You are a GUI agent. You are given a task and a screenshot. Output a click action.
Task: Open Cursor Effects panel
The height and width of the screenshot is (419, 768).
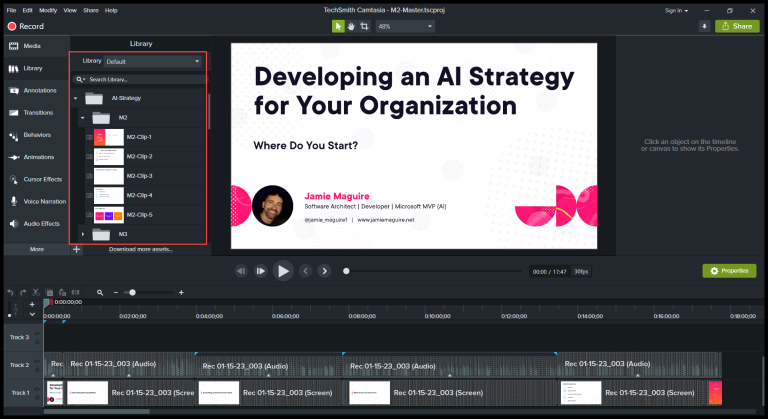point(35,179)
